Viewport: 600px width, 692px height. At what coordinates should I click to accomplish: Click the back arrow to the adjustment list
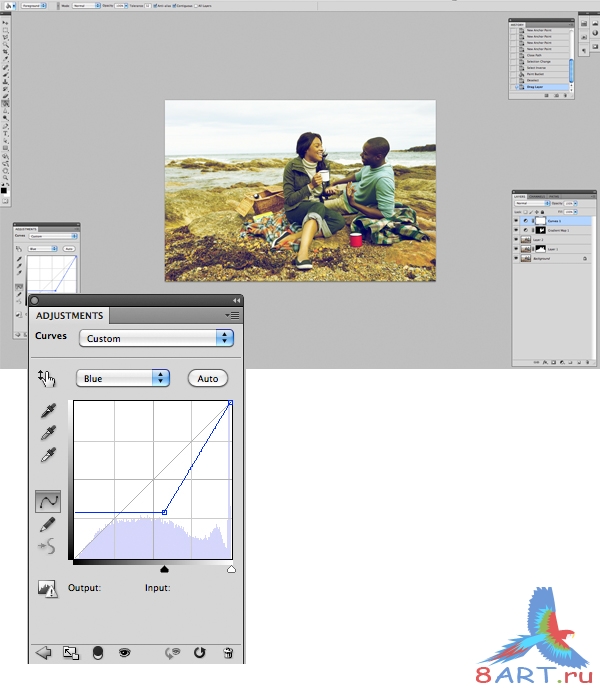[x=43, y=652]
